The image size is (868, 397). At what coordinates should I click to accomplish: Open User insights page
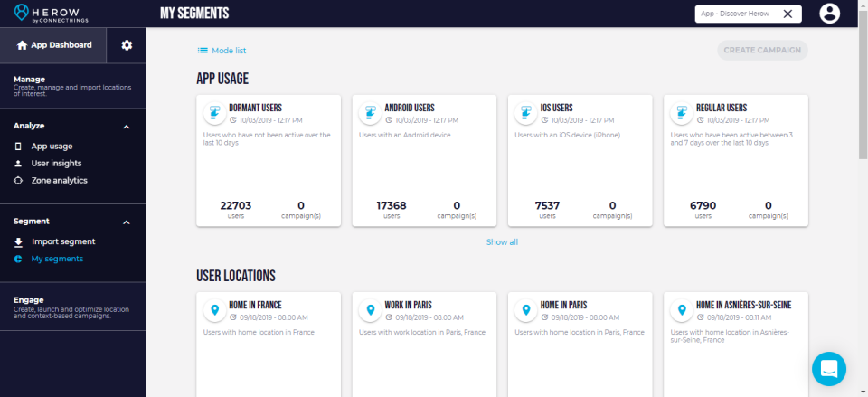(x=56, y=164)
